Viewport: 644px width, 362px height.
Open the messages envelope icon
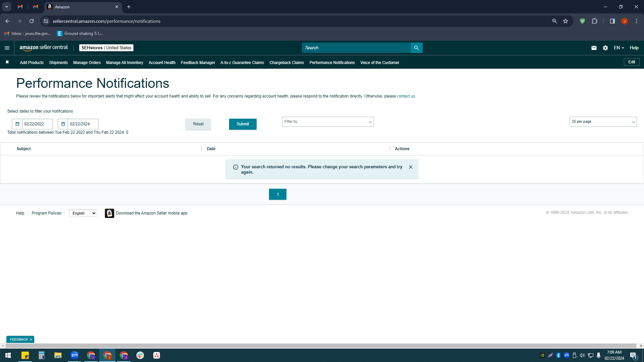click(x=594, y=48)
